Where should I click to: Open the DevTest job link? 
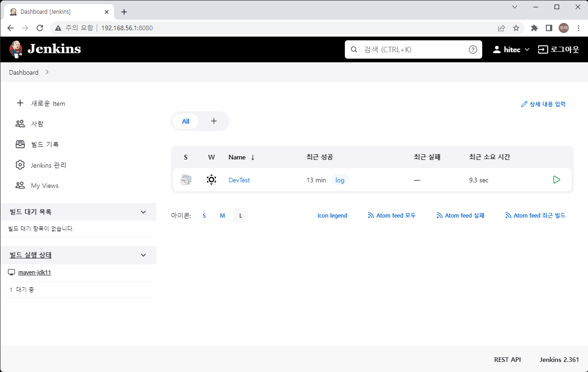click(239, 180)
